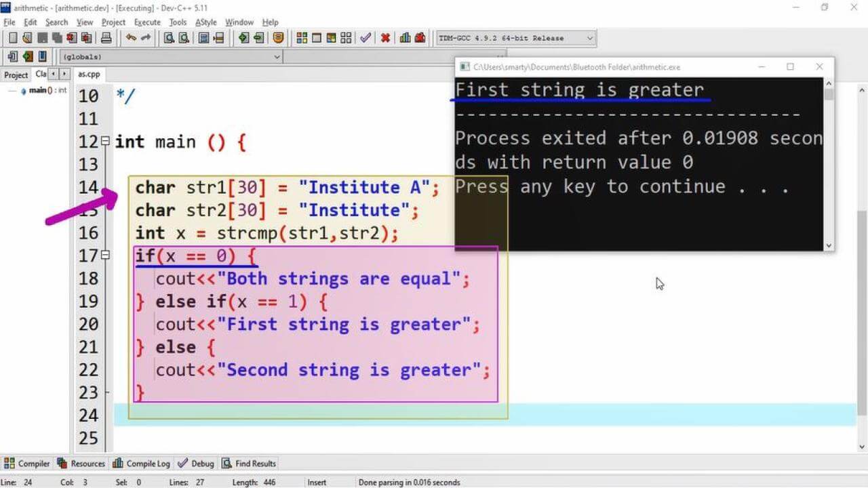The width and height of the screenshot is (868, 488).
Task: Open the Project menu
Action: point(113,22)
